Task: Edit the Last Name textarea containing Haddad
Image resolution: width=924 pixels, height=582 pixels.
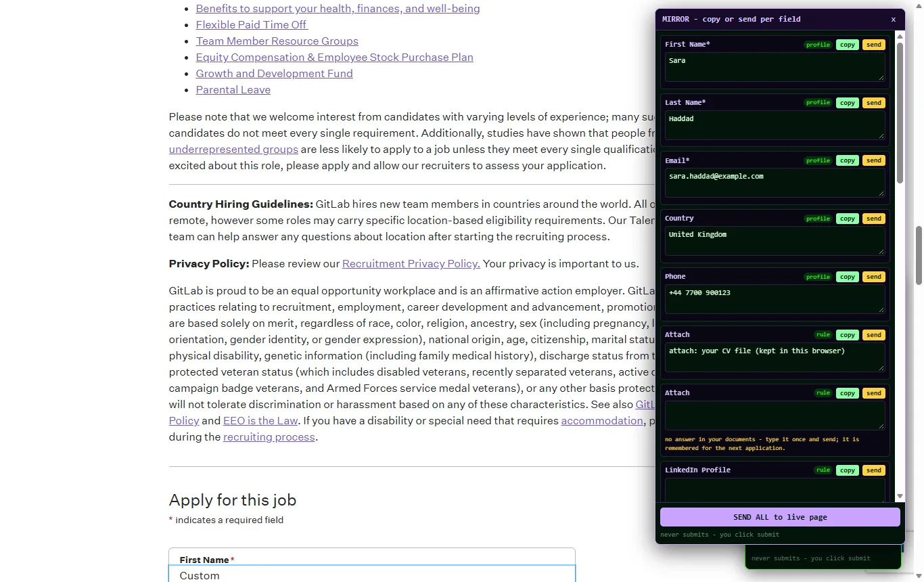Action: click(775, 125)
